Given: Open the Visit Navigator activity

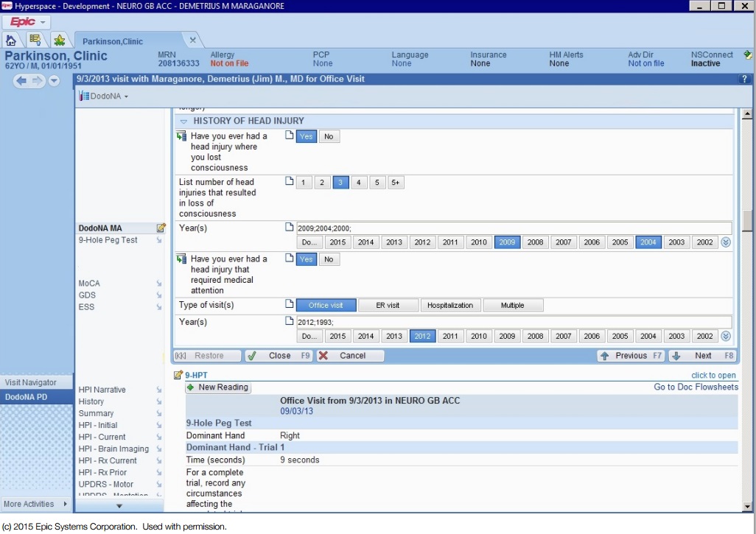Looking at the screenshot, I should click(x=36, y=383).
